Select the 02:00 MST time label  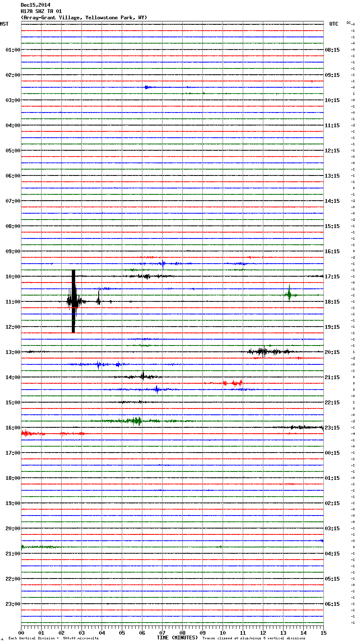(13, 75)
